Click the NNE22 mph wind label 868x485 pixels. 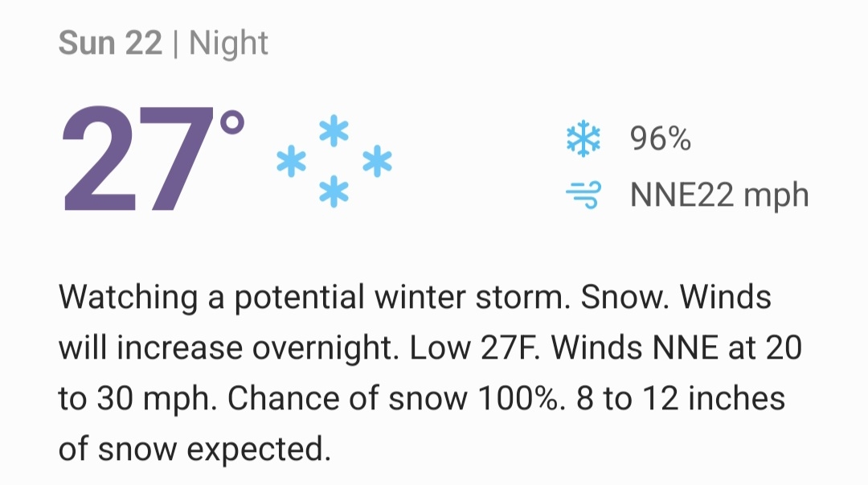coord(719,195)
